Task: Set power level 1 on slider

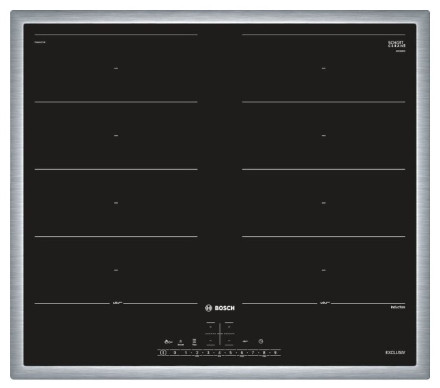Action: (186, 352)
